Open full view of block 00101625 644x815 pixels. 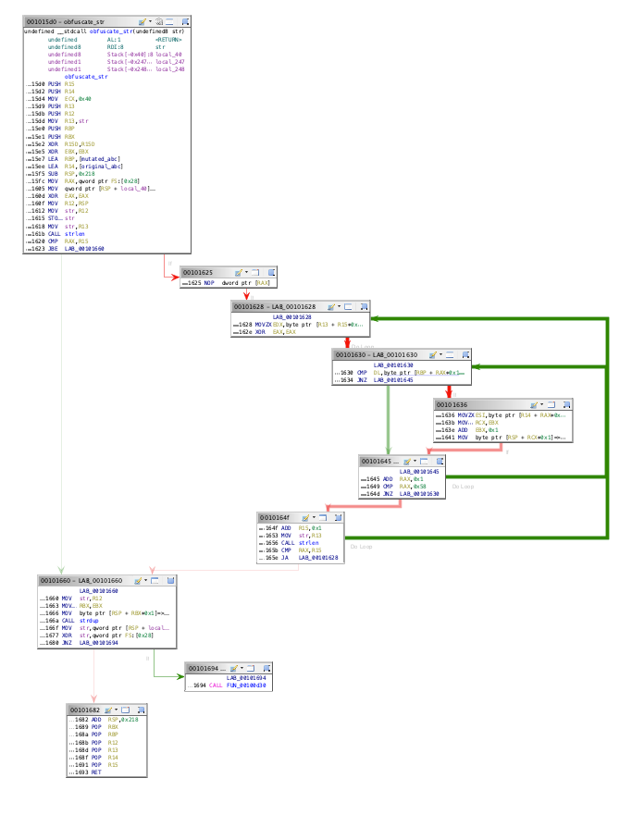pyautogui.click(x=255, y=272)
